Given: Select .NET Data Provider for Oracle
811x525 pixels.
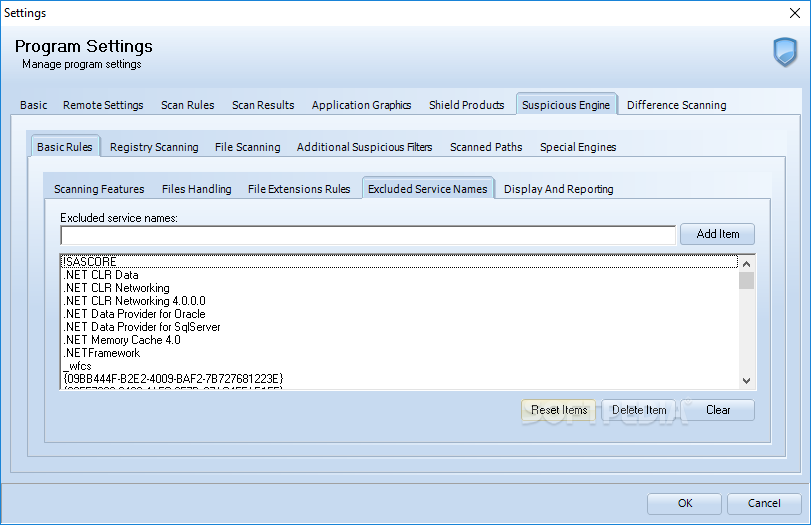Looking at the screenshot, I should pos(400,314).
